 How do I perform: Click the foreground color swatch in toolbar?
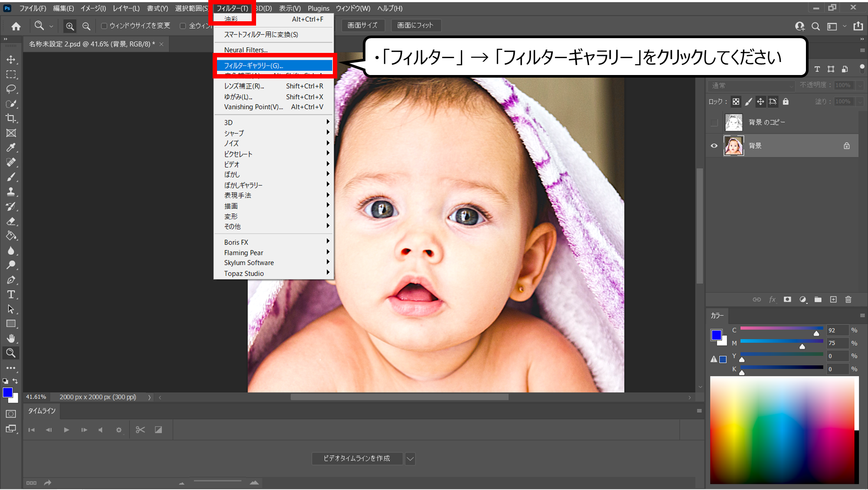point(8,392)
